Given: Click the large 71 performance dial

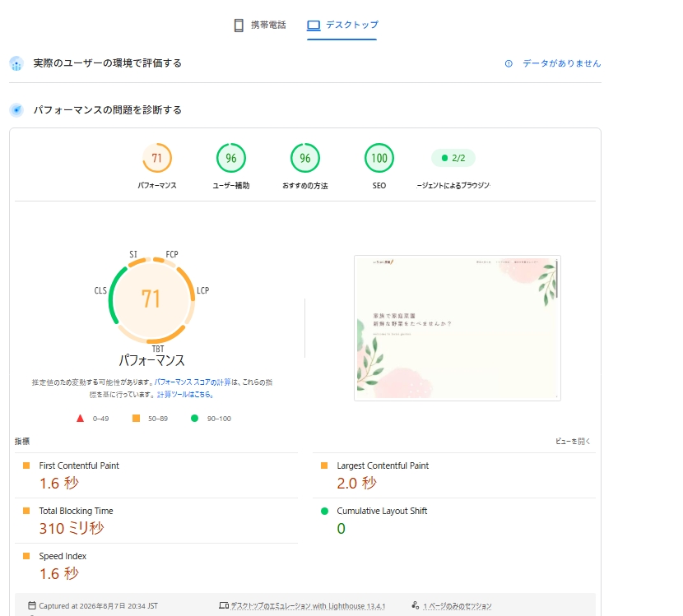Looking at the screenshot, I should (x=151, y=299).
